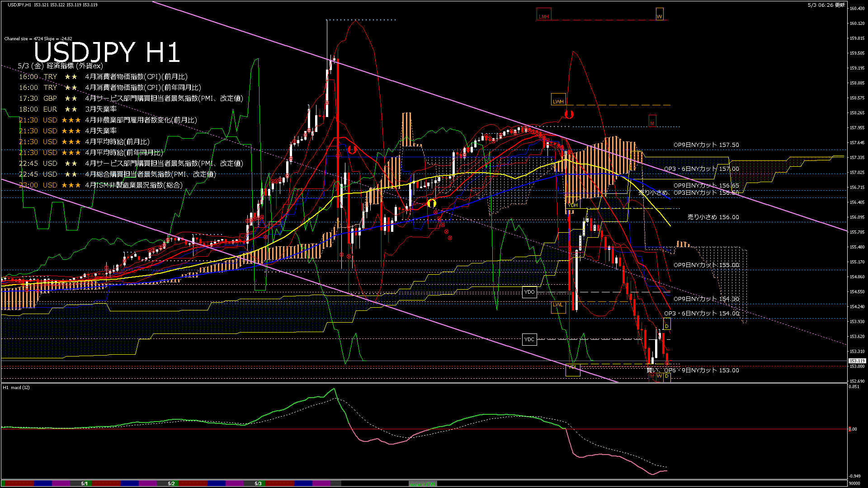This screenshot has width=868, height=488.
Task: Click the white YDO level label
Action: coord(529,292)
